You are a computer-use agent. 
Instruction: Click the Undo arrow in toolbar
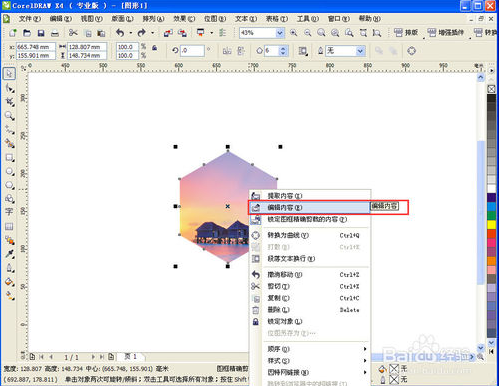coord(120,33)
